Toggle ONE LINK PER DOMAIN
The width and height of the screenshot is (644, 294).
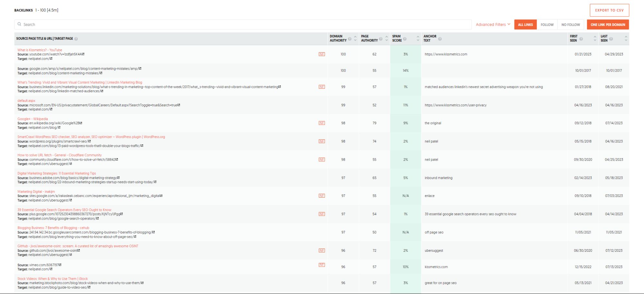click(608, 24)
